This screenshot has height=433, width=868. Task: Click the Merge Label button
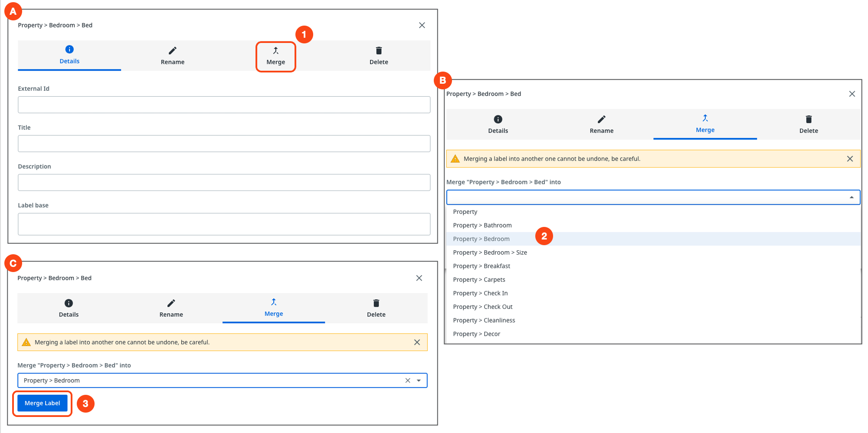coord(43,403)
